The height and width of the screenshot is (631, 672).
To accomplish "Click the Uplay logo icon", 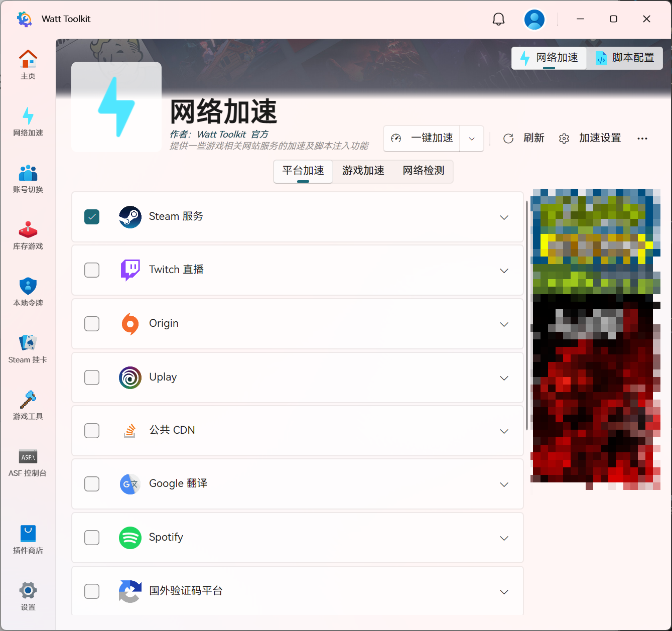I will click(130, 377).
